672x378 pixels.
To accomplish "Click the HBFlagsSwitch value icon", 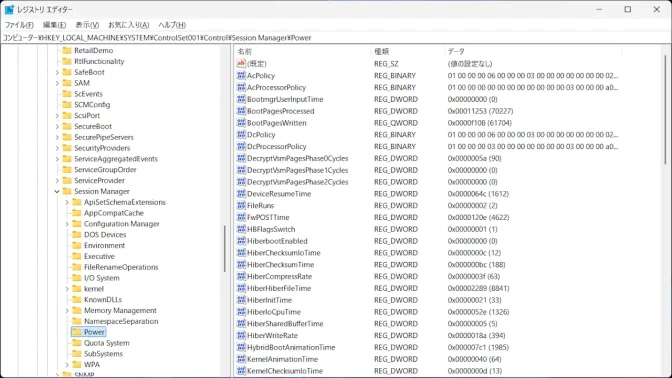I will pos(241,229).
